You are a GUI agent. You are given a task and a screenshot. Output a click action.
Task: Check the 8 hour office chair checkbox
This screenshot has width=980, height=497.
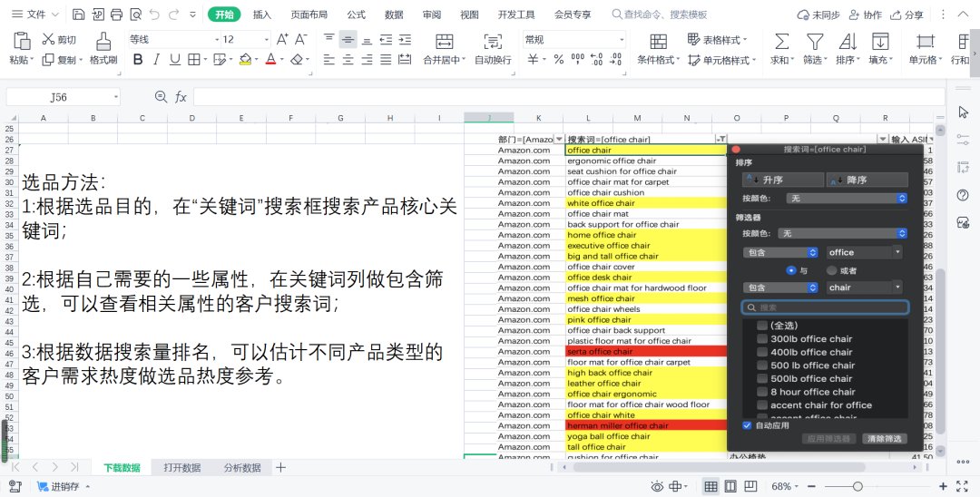(x=762, y=392)
